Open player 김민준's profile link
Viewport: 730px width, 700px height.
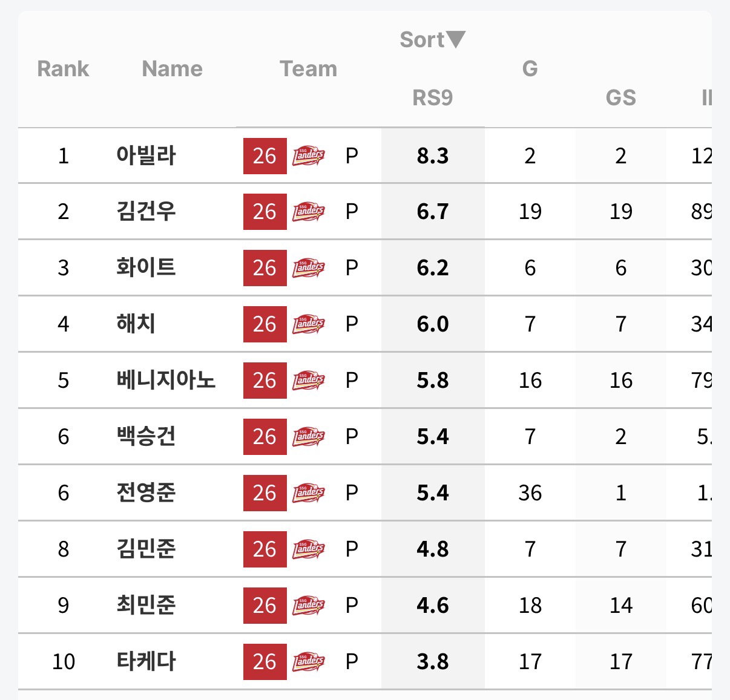[146, 549]
